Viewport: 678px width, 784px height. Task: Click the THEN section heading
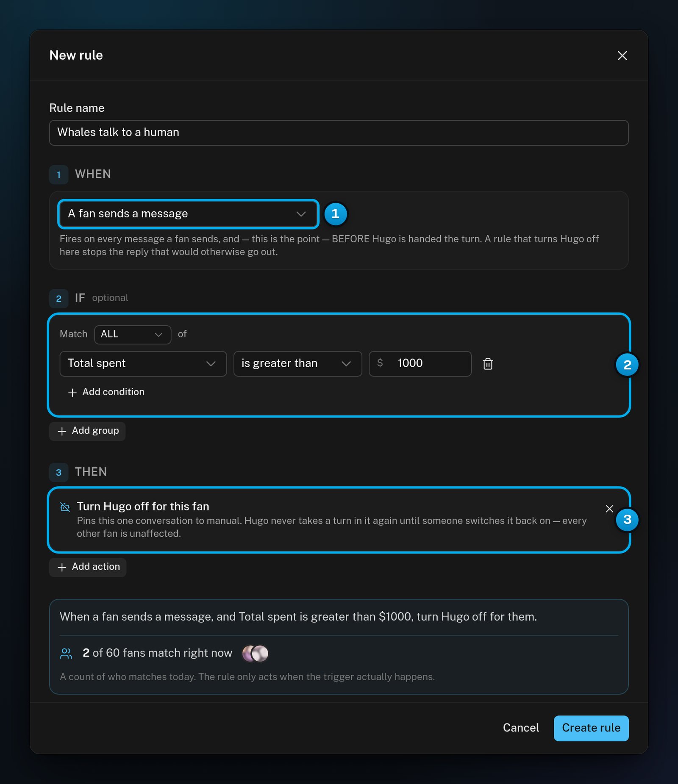tap(91, 472)
